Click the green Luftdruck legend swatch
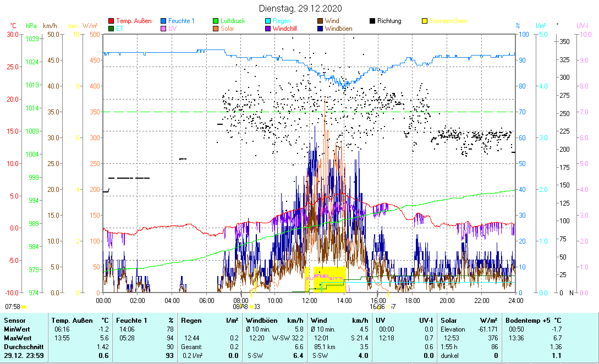The height and width of the screenshot is (364, 599). pos(216,21)
